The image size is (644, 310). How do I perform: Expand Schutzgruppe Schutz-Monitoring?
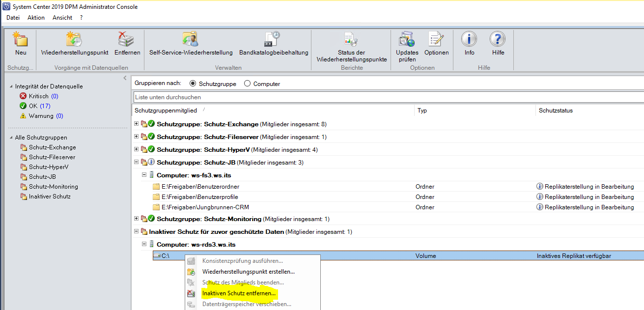click(x=137, y=219)
